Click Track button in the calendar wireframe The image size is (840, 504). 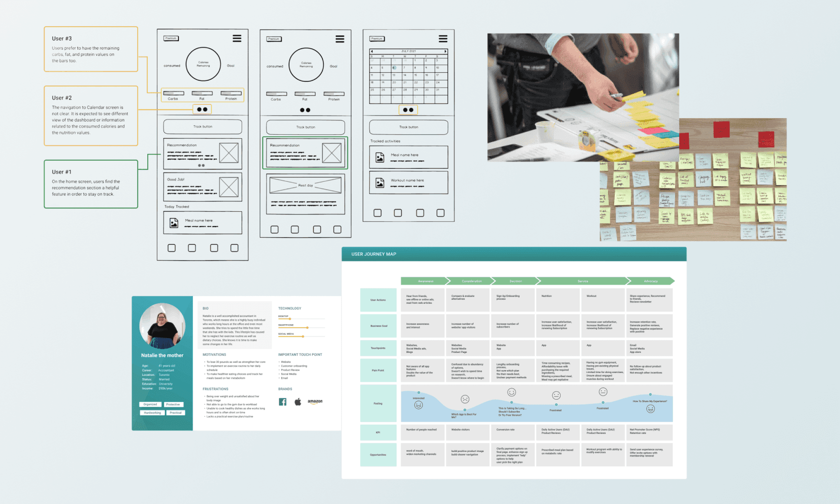tap(409, 127)
